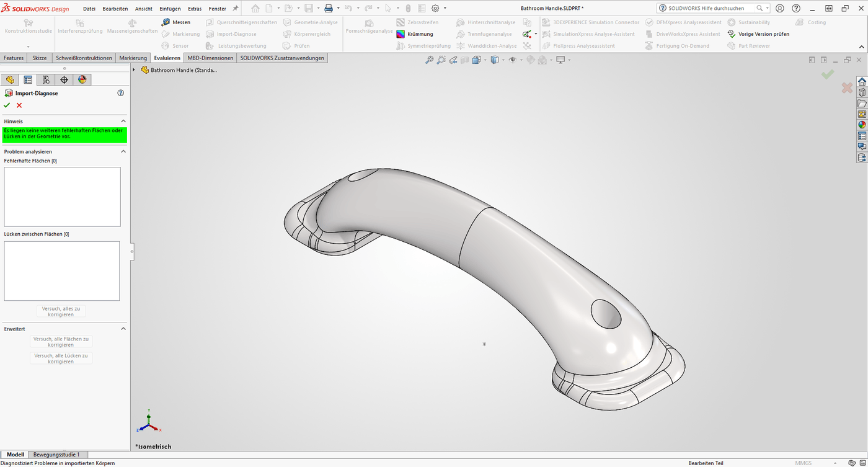Switch to the Features tab
This screenshot has height=467, width=868.
[x=14, y=57]
